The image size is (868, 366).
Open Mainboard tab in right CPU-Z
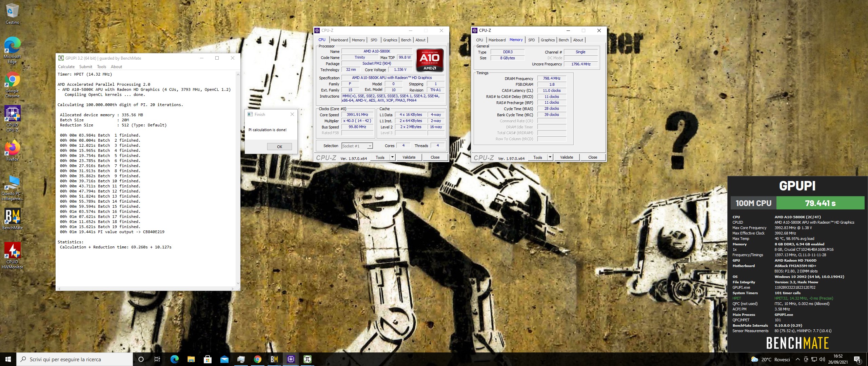[x=497, y=40]
